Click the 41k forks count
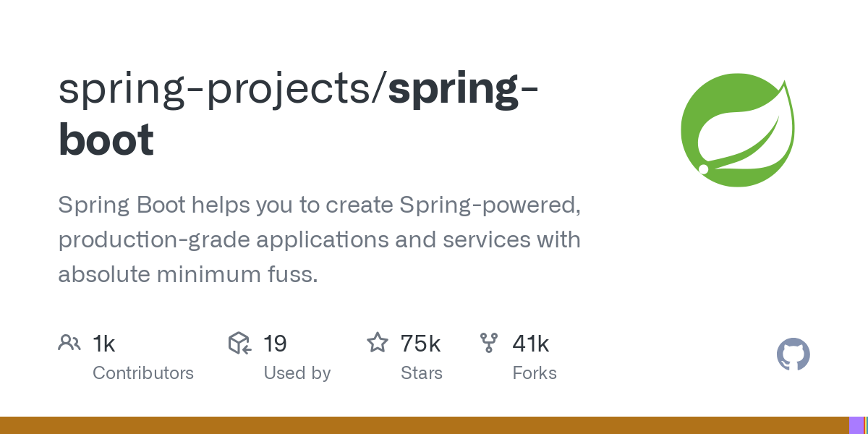The image size is (868, 434). point(530,344)
